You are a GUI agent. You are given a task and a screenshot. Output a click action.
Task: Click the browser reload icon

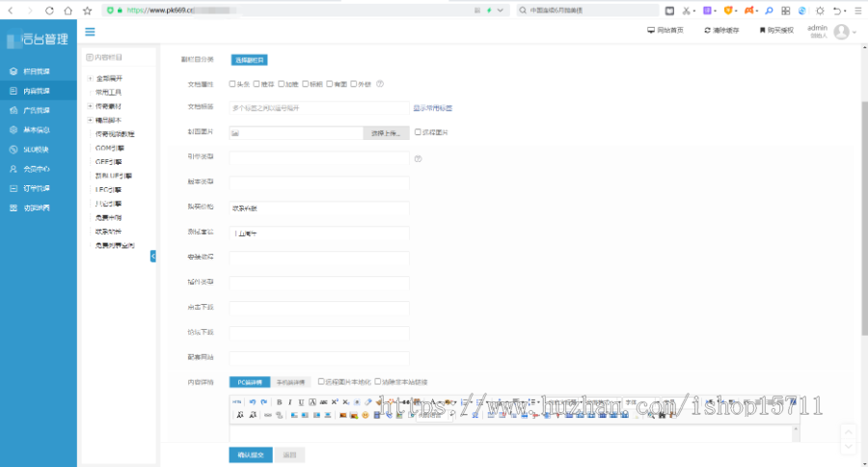pos(49,11)
